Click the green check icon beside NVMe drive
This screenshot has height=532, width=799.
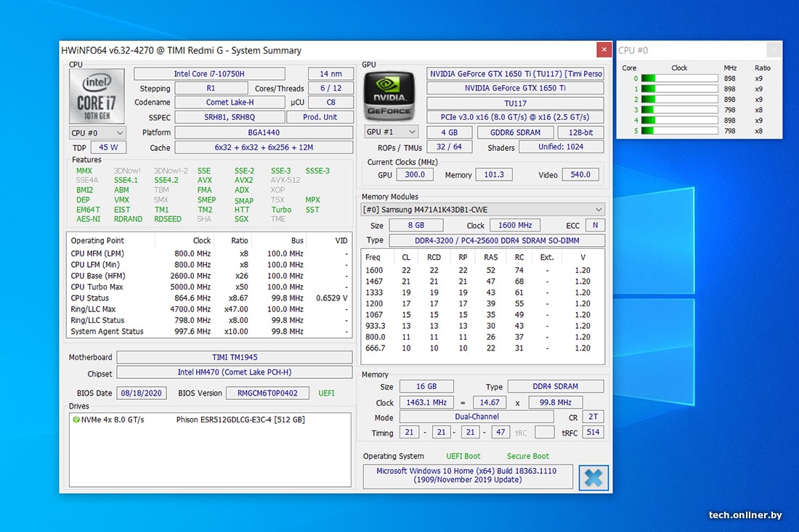[76, 420]
